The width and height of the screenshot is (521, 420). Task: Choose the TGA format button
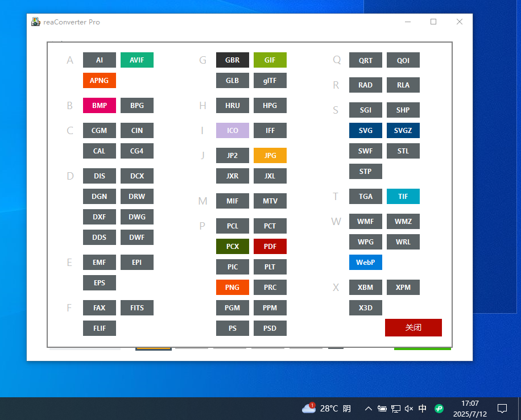[x=366, y=197]
